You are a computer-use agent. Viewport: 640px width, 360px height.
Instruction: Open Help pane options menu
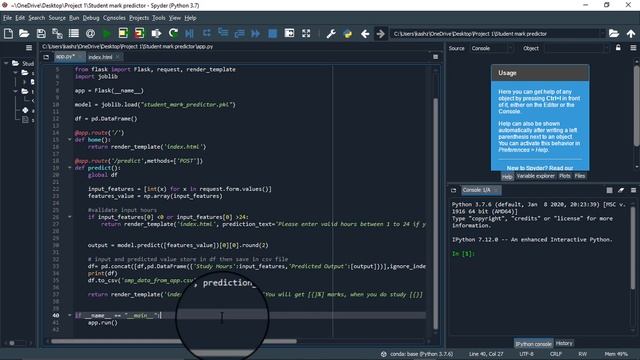(x=633, y=48)
